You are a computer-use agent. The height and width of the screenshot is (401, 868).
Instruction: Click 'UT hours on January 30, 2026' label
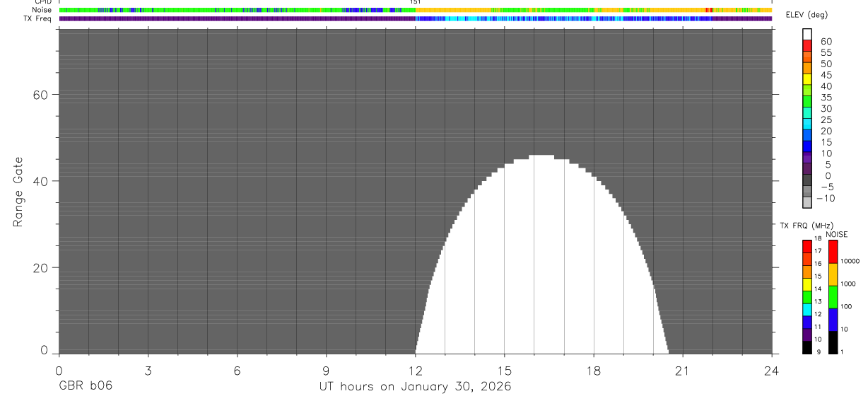(x=416, y=387)
